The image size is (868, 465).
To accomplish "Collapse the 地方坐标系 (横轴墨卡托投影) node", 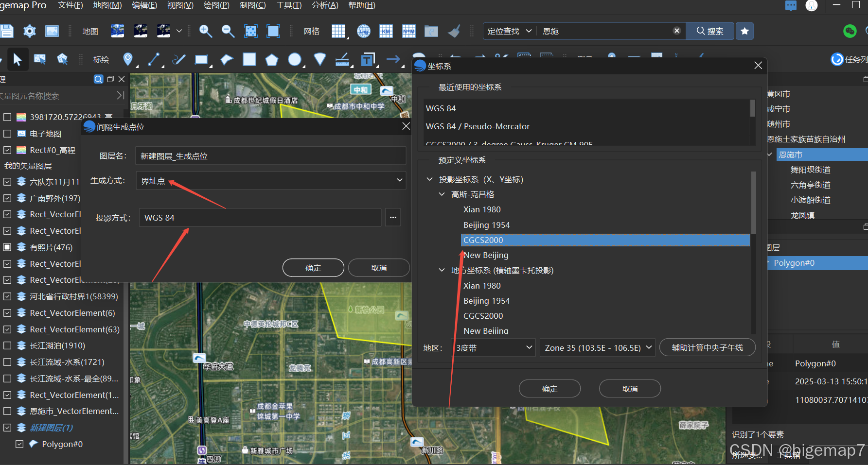I will point(442,270).
